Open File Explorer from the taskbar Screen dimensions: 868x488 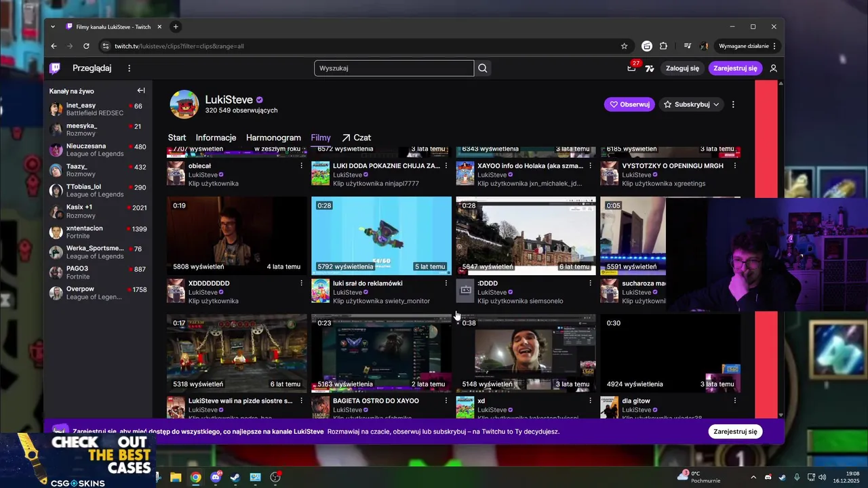[x=176, y=477]
